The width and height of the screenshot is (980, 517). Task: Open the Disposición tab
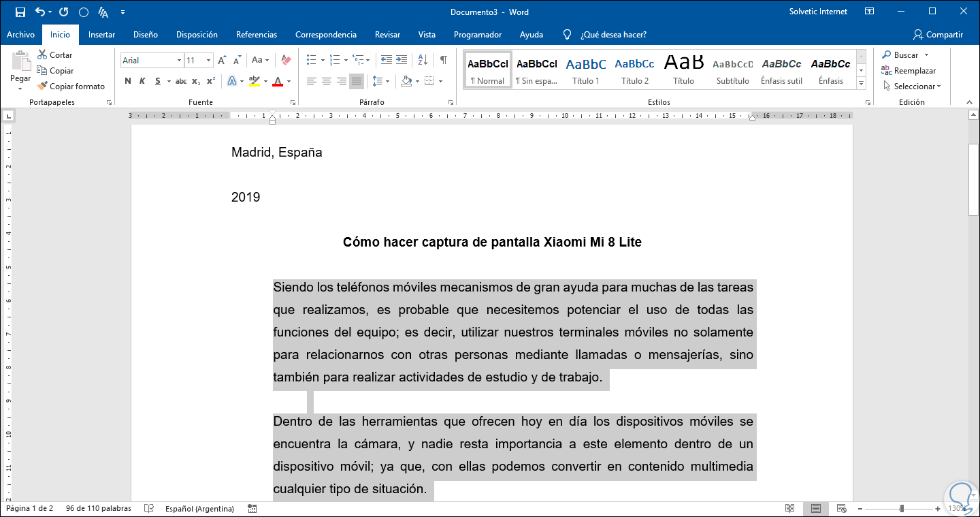point(197,35)
